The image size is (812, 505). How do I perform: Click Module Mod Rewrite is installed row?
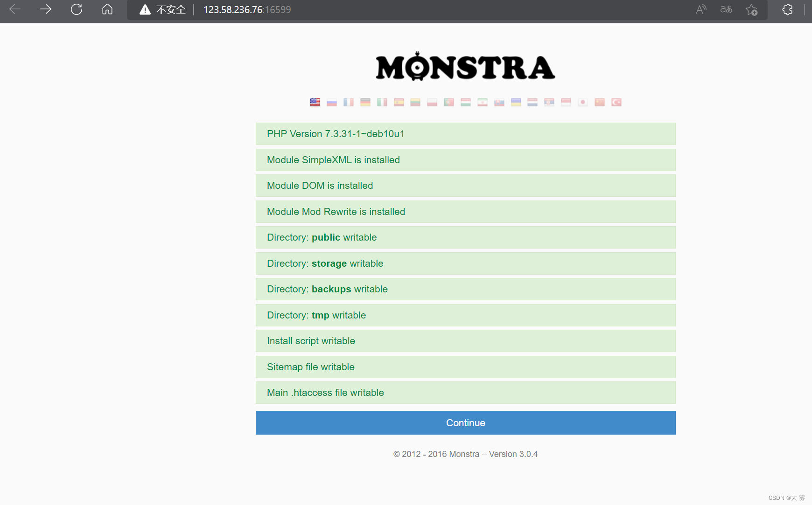click(466, 212)
